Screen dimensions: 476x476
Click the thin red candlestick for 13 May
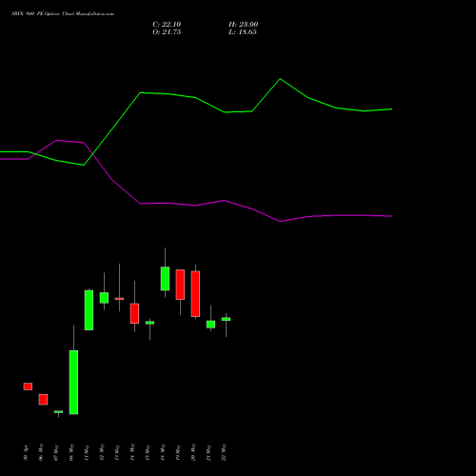[119, 299]
